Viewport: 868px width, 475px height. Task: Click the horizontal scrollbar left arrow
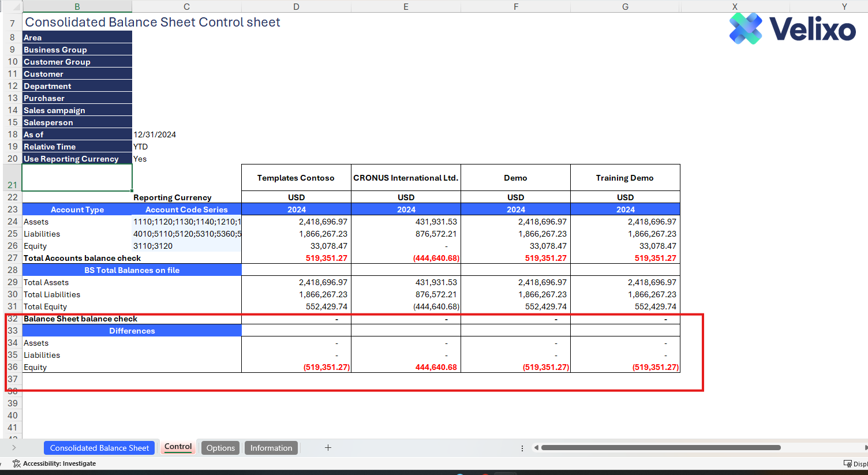(x=536, y=448)
